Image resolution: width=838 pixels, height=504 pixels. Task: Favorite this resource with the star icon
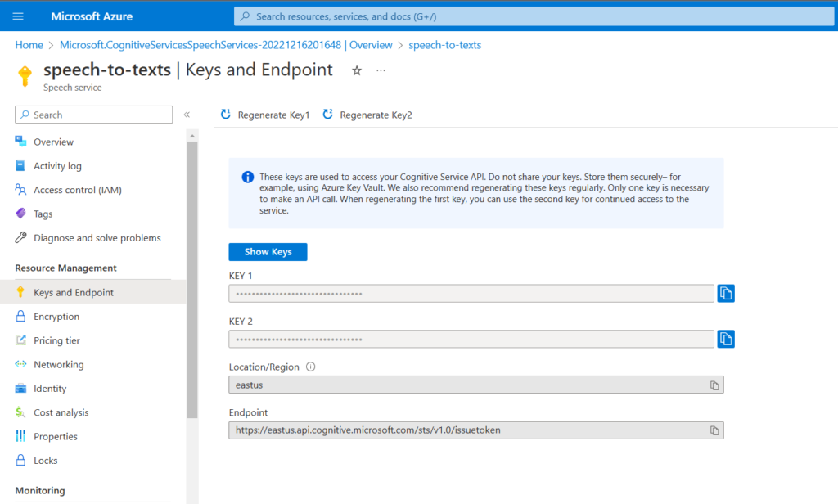(357, 70)
